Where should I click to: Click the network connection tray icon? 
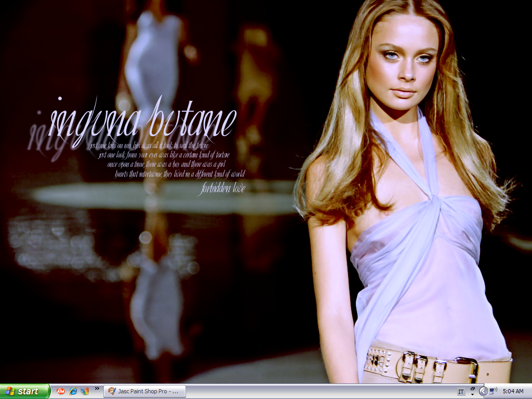492,391
